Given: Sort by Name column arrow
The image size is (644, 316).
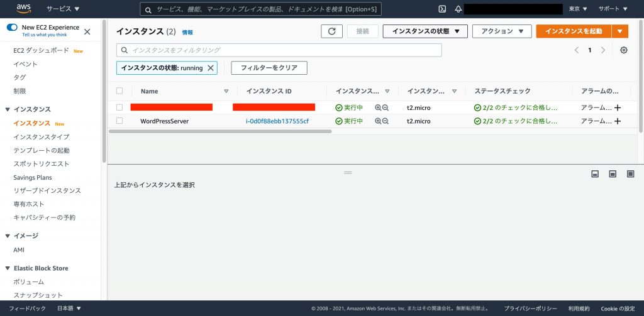Looking at the screenshot, I should click(226, 91).
